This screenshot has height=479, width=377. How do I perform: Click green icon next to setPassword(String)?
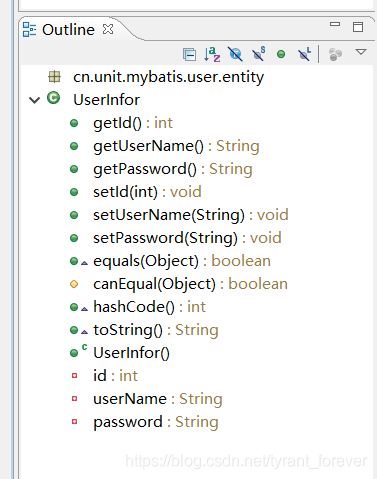pos(74,238)
